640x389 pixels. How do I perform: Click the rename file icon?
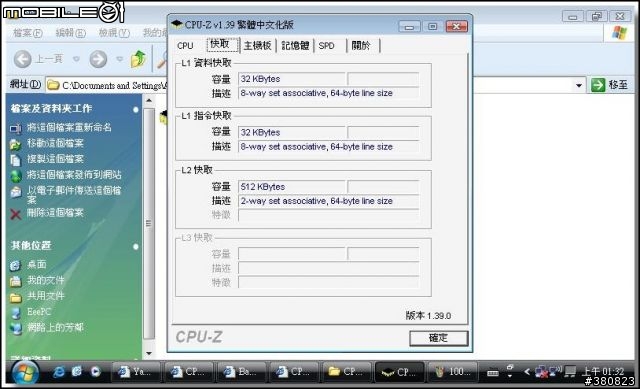point(16,129)
